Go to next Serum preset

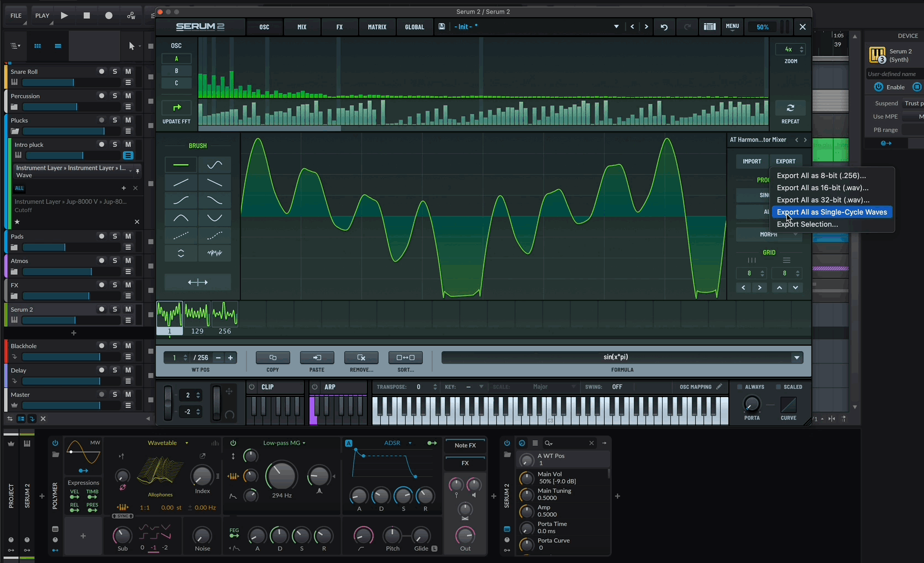646,27
